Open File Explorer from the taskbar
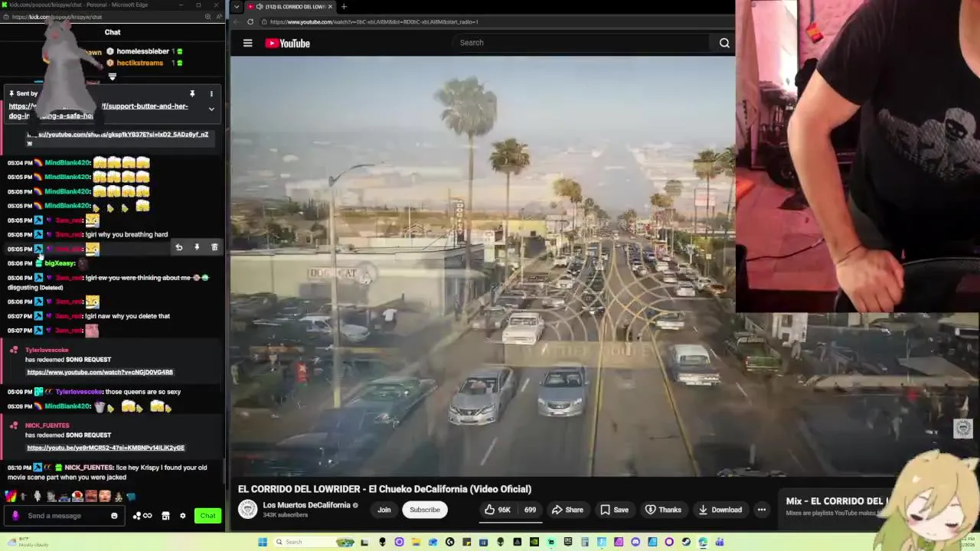The image size is (980, 551). coord(416,542)
